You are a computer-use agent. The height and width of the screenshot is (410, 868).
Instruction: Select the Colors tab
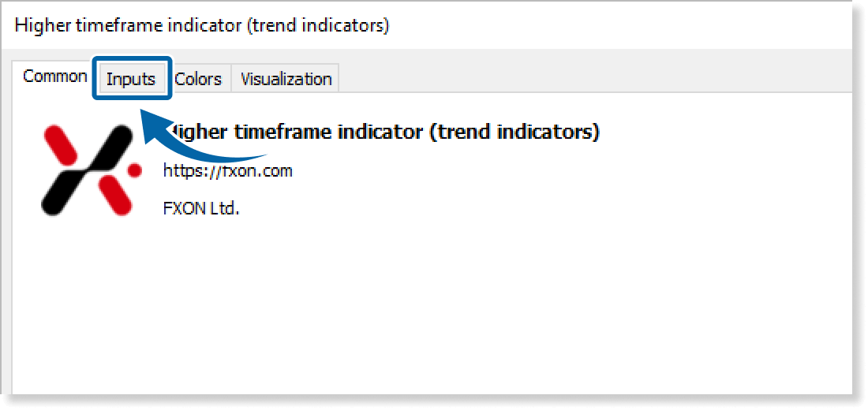click(198, 79)
